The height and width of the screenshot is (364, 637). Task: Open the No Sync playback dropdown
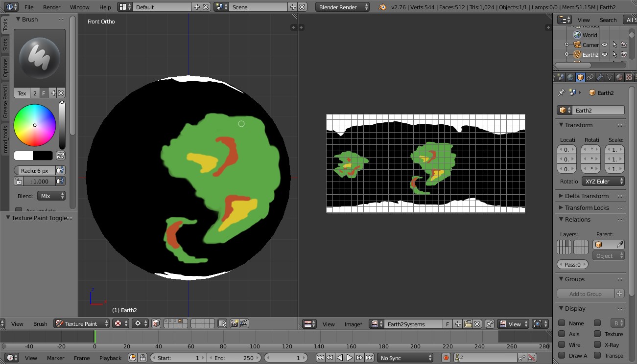(x=405, y=358)
